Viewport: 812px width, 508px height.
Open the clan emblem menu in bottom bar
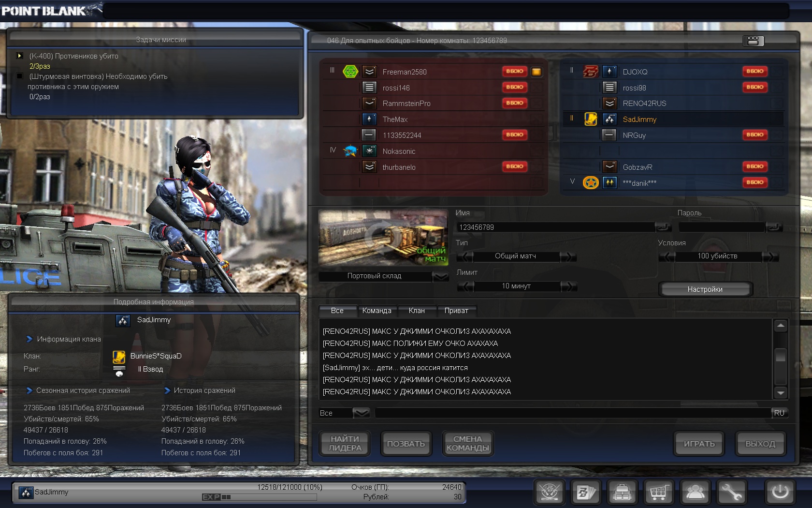click(550, 493)
